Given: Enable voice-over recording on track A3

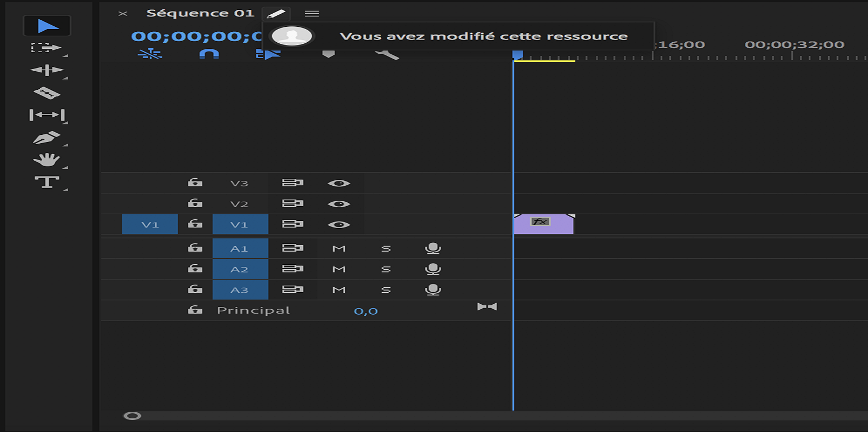Looking at the screenshot, I should (433, 289).
